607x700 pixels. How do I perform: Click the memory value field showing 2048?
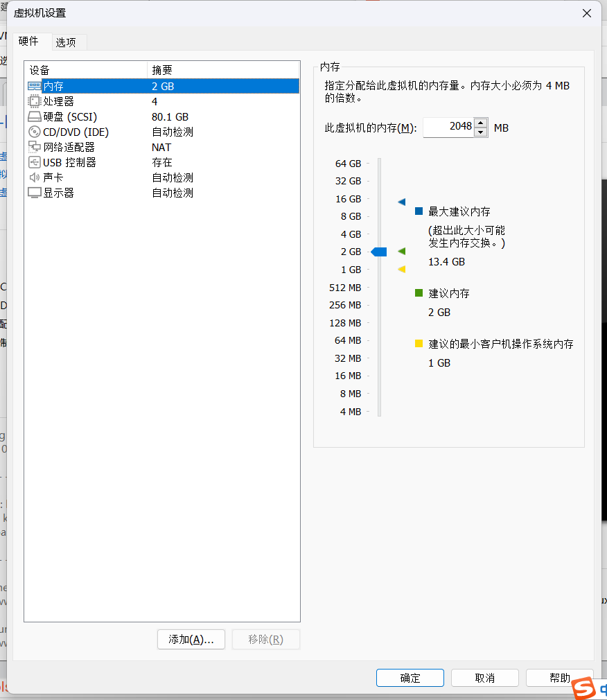coord(448,127)
